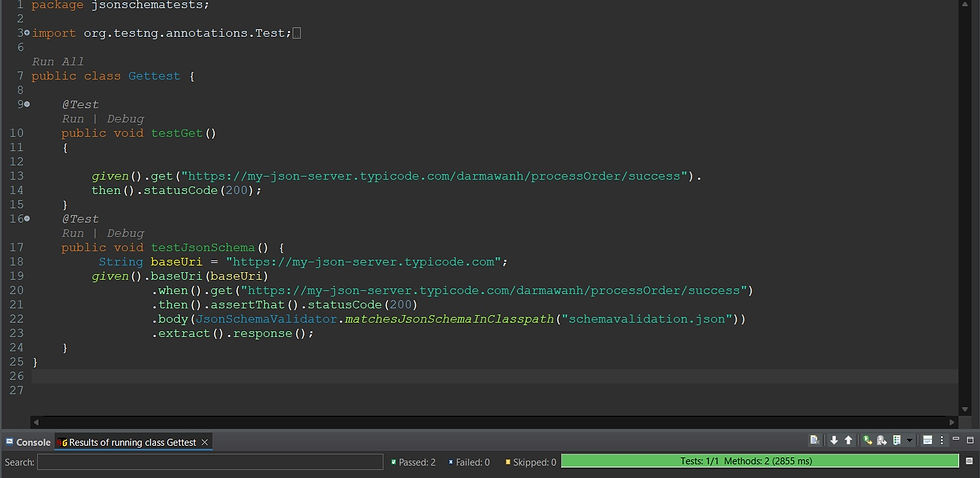
Task: Click package jsonschematests on line 1
Action: [x=121, y=5]
